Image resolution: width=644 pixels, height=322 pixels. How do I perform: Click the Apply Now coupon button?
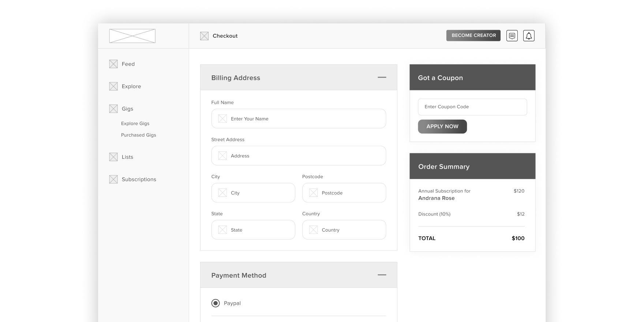point(442,127)
